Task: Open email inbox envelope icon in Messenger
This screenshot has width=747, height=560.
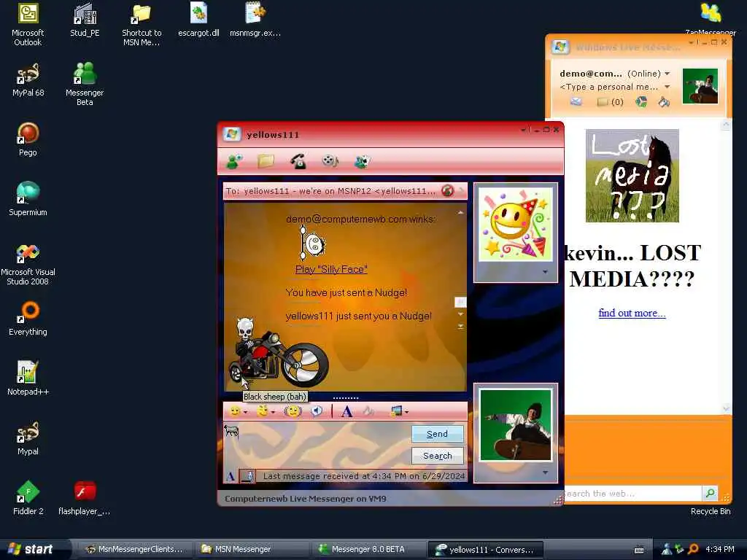Action: click(576, 102)
